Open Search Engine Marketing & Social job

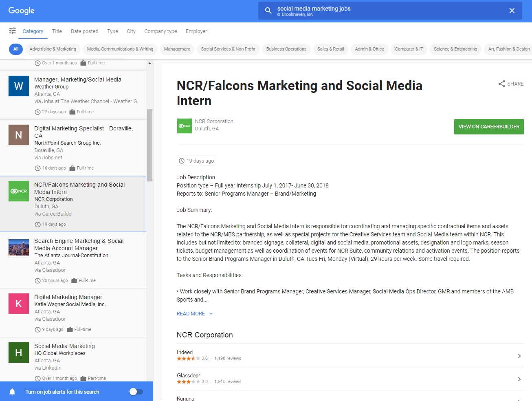pos(73,260)
